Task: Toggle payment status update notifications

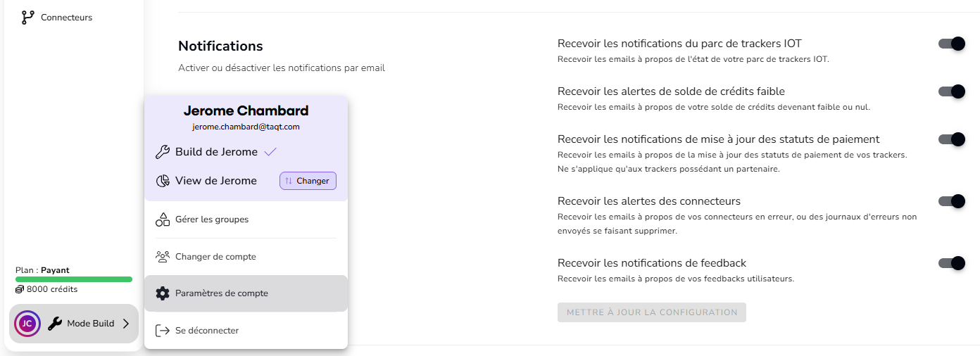Action: (951, 139)
